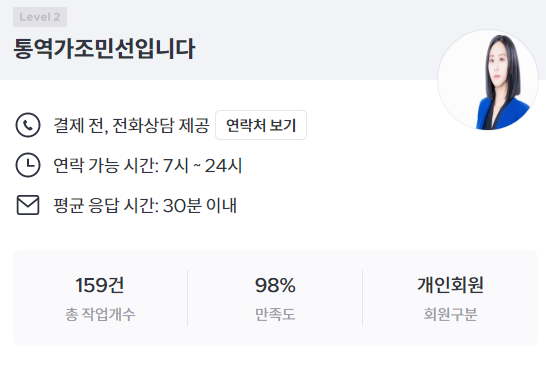
Task: Click the gray header banner behind the title
Action: (x=313, y=38)
